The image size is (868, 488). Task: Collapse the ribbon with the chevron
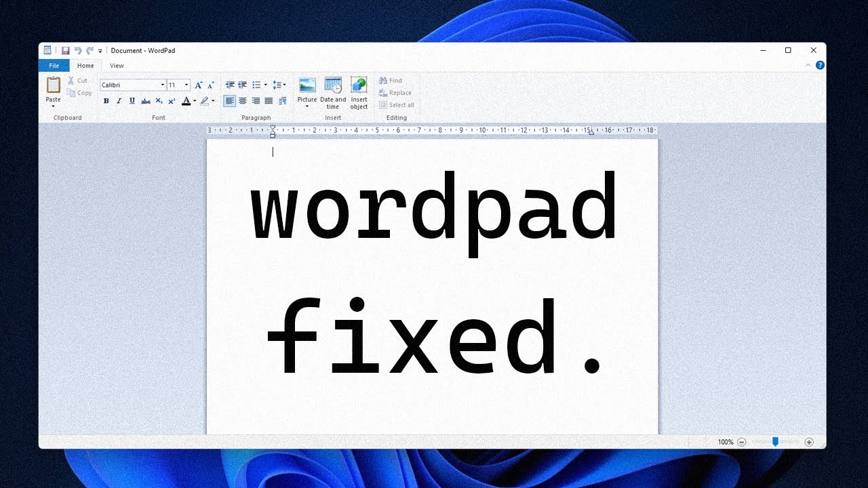(x=808, y=65)
